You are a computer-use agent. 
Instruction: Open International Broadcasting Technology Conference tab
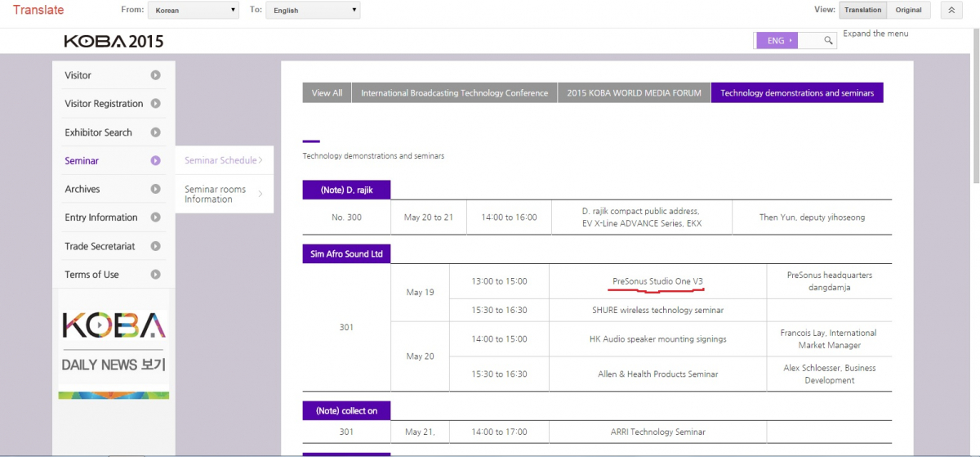[454, 93]
